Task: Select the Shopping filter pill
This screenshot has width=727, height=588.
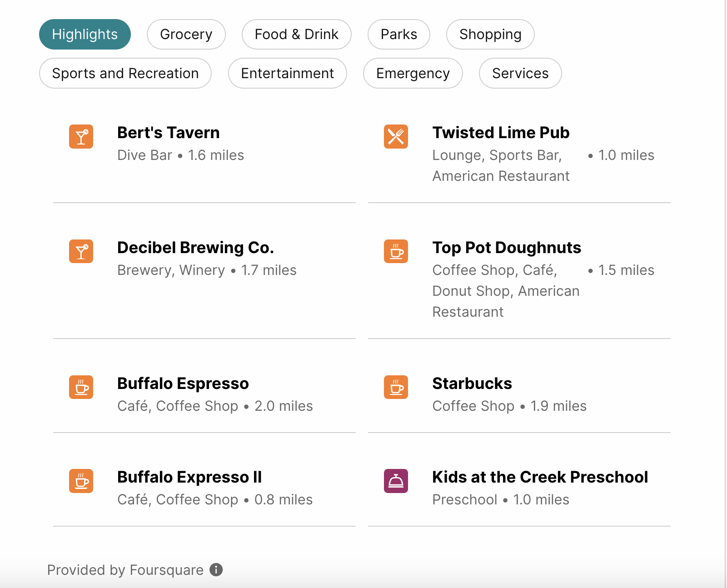Action: tap(490, 34)
